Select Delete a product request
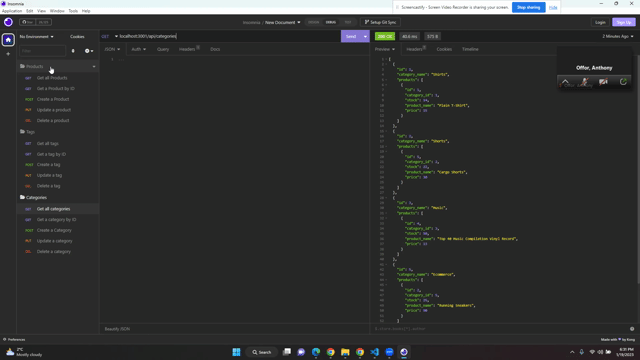The height and width of the screenshot is (360, 640). tap(53, 120)
